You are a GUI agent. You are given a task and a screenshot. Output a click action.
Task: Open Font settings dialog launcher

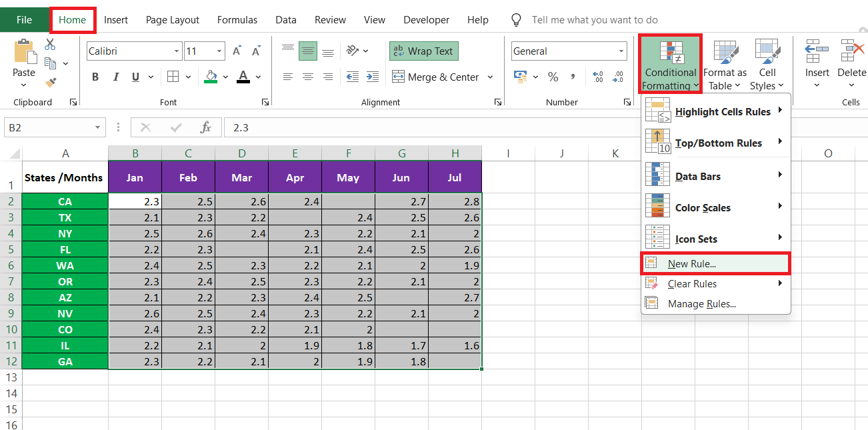[265, 103]
